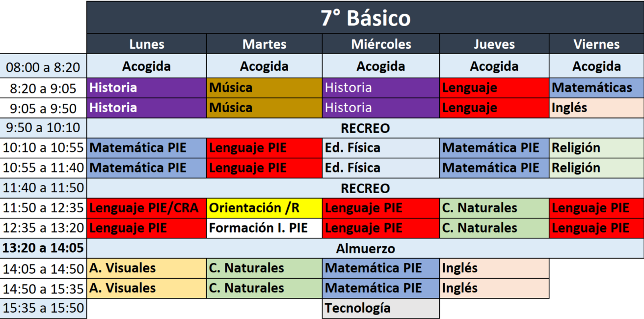
Task: Select the Formación I. PIE cell
Action: 264,228
